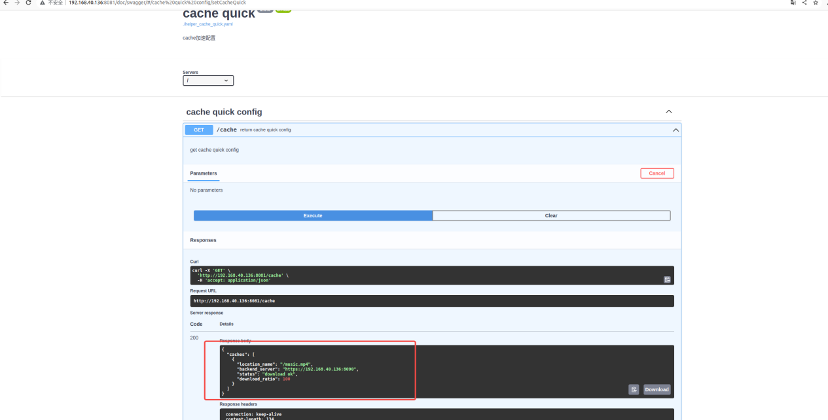Image resolution: width=828 pixels, height=420 pixels.
Task: Click the Request URL text box
Action: tap(432, 301)
